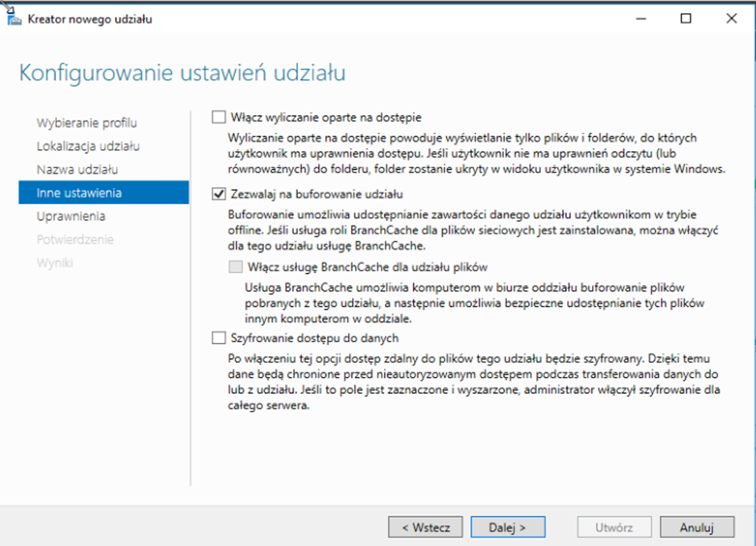Continue with the 'Dalej >' button
The image size is (756, 546).
tap(508, 527)
